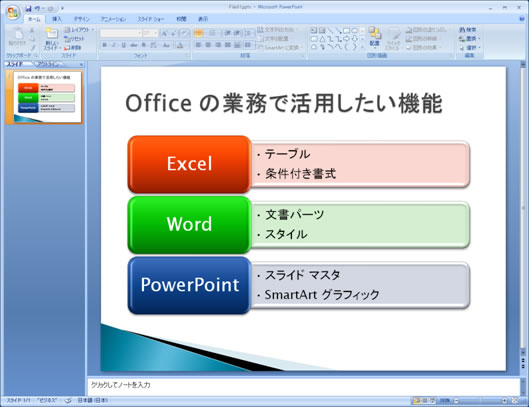529x407 pixels.
Task: Click the grow font size icon
Action: (x=164, y=33)
